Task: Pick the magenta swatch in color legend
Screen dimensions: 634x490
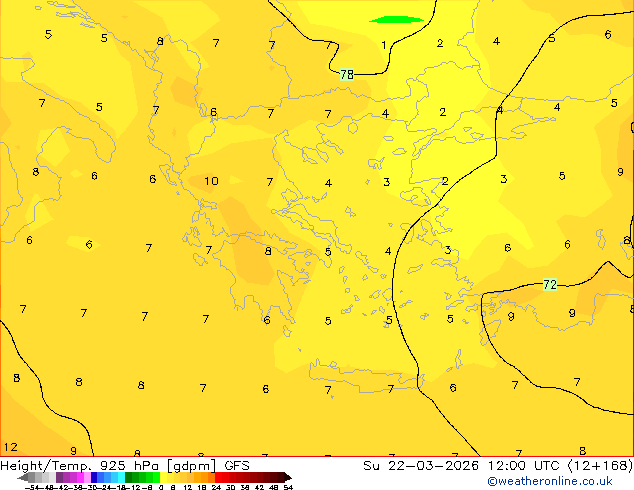Action: point(80,478)
